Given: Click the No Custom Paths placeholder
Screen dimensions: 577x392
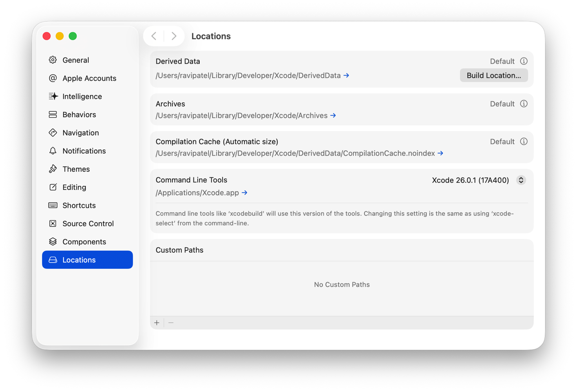Looking at the screenshot, I should coord(341,284).
